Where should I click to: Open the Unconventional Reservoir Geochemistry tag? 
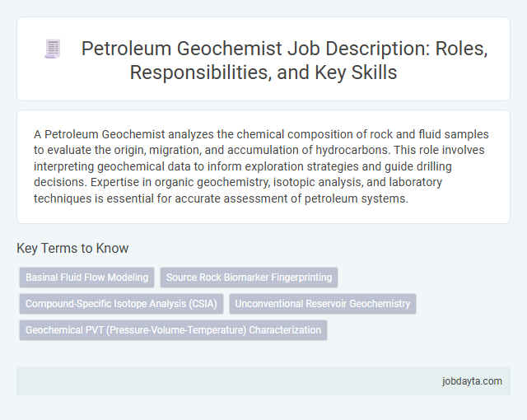pyautogui.click(x=323, y=304)
